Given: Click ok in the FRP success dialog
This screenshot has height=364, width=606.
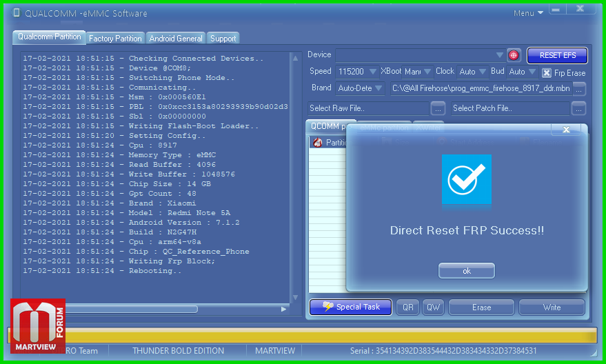Looking at the screenshot, I should tap(467, 271).
